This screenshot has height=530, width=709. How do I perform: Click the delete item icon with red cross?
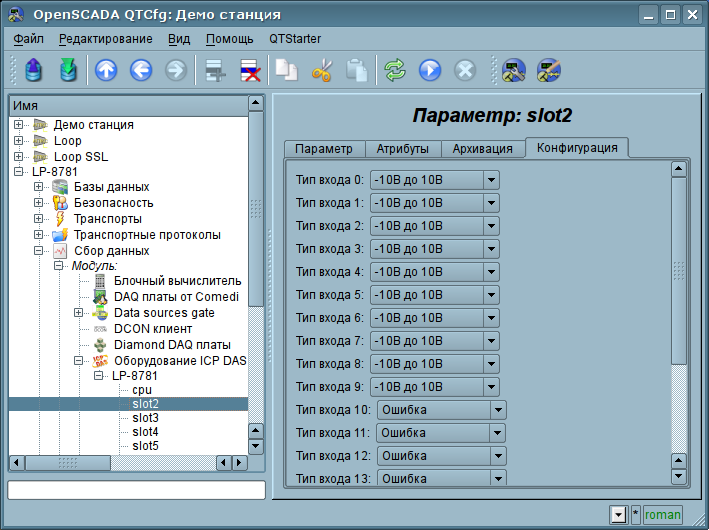click(249, 70)
